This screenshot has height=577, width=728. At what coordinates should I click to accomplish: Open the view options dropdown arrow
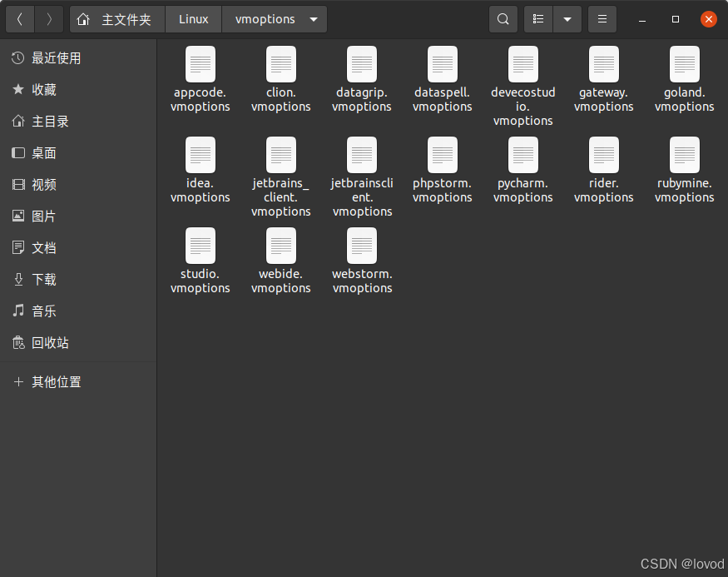pos(567,18)
